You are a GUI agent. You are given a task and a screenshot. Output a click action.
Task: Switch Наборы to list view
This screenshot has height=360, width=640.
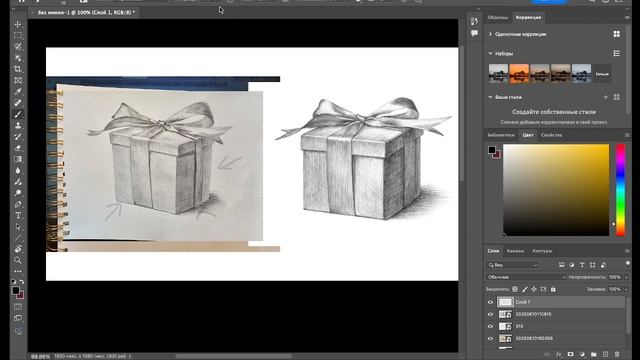coord(617,53)
